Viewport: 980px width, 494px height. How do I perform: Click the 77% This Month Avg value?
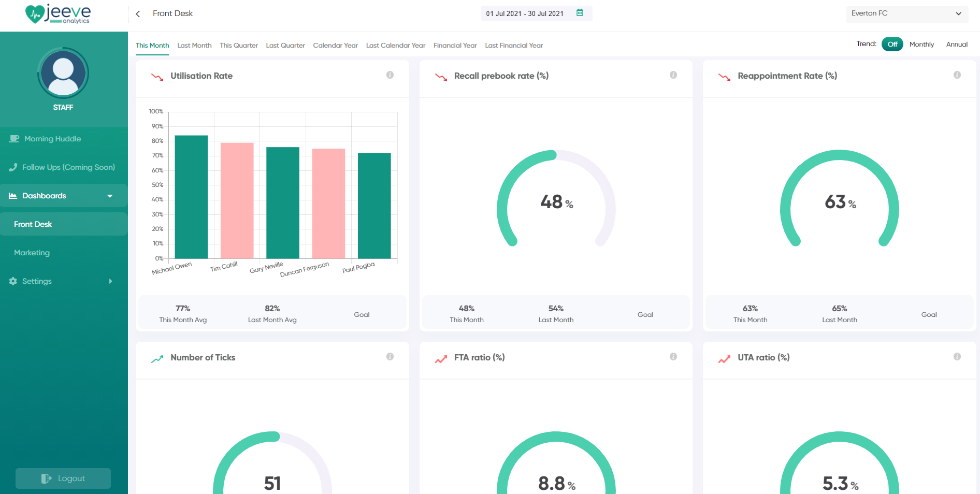tap(183, 309)
